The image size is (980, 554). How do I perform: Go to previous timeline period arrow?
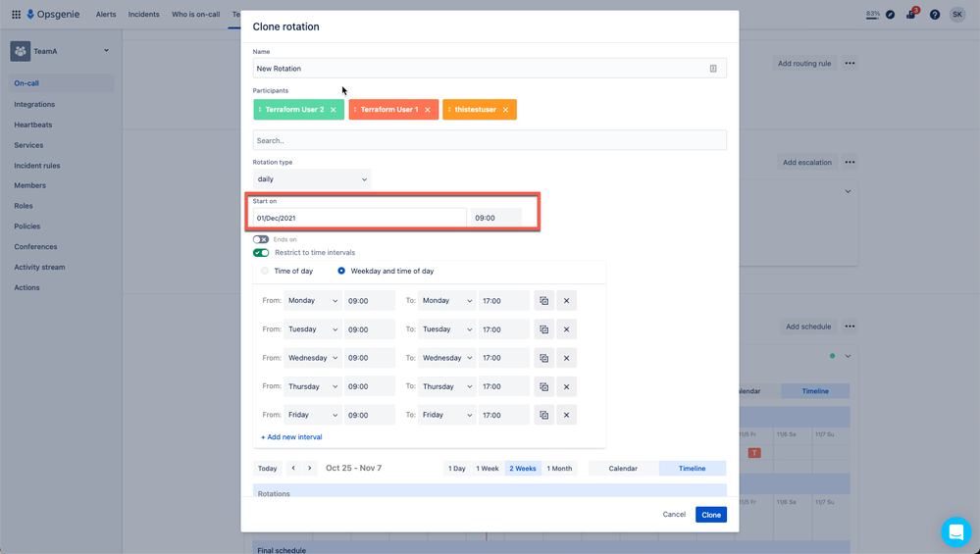coord(293,469)
